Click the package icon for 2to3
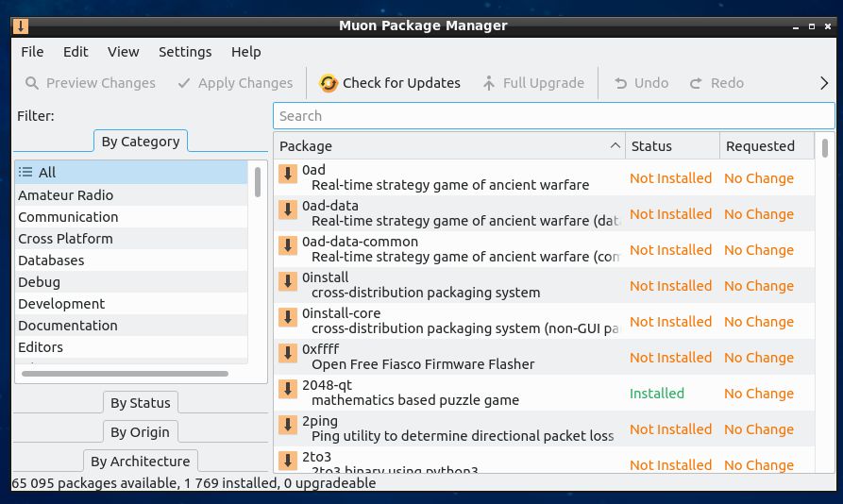The image size is (843, 504). point(288,461)
